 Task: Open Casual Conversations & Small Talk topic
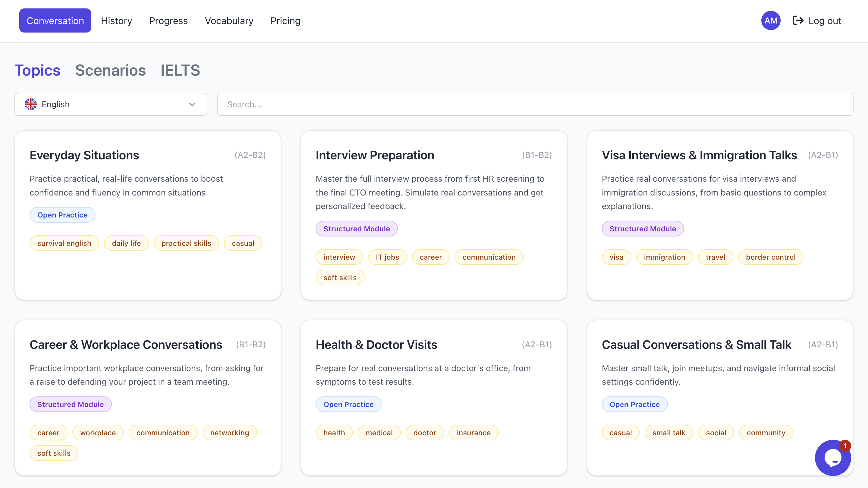(696, 345)
